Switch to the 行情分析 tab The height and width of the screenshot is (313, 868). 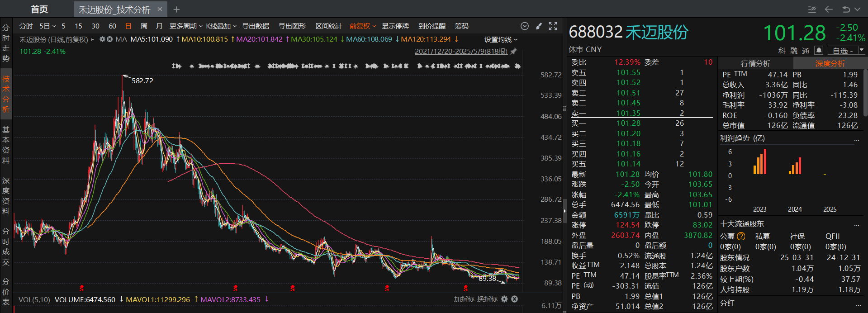[755, 64]
